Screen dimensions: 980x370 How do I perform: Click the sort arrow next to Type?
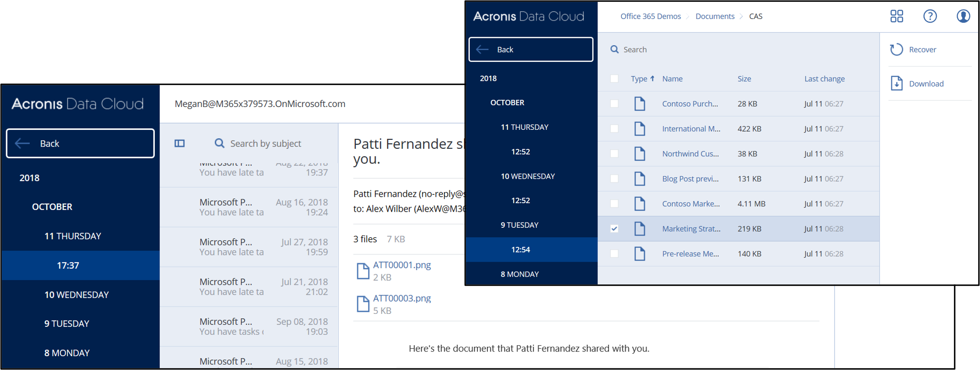(652, 78)
